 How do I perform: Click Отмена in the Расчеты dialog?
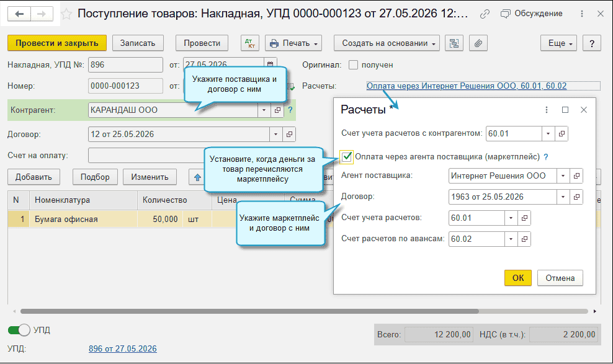click(x=560, y=278)
